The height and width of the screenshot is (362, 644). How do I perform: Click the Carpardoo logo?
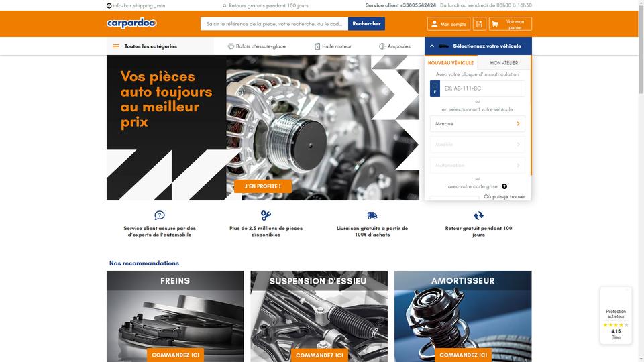point(131,23)
